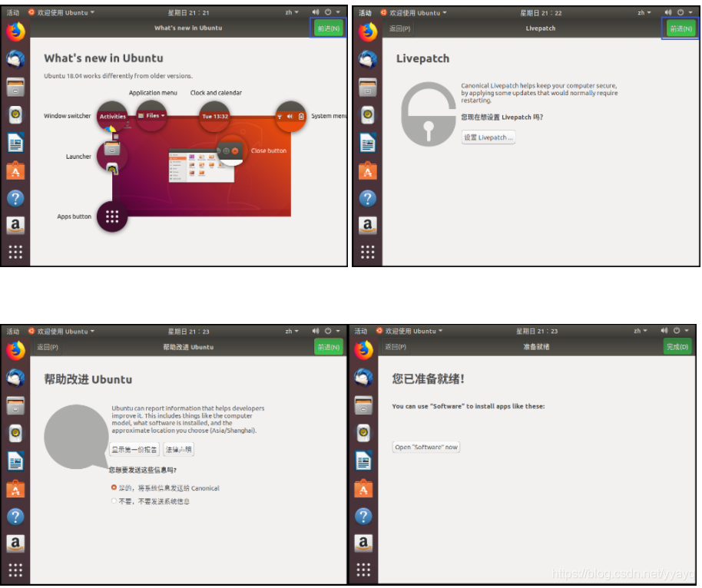702x588 pixels.
Task: Open Ubuntu Software in the Livepatch screen dock
Action: pos(368,170)
